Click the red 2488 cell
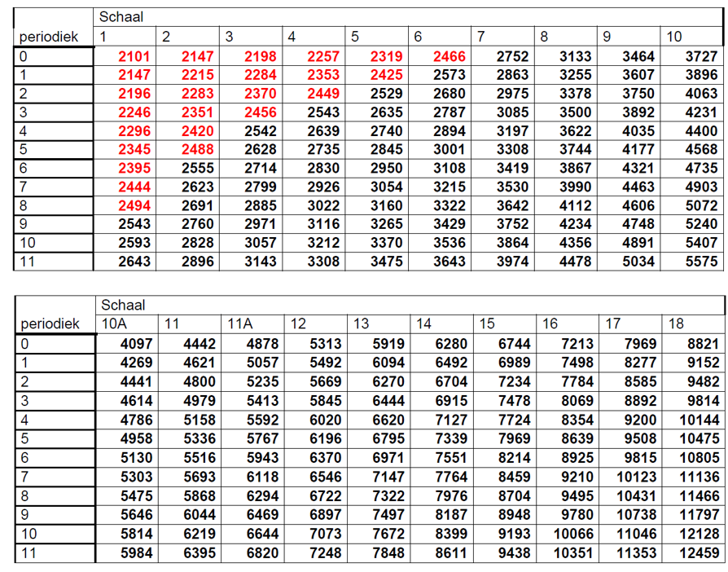This screenshot has height=572, width=728. click(197, 149)
